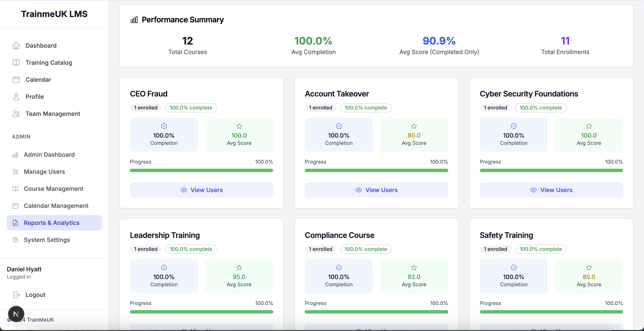Screen dimensions: 644x331
Task: Click CEO Fraud avg score star icon
Action: pyautogui.click(x=239, y=126)
